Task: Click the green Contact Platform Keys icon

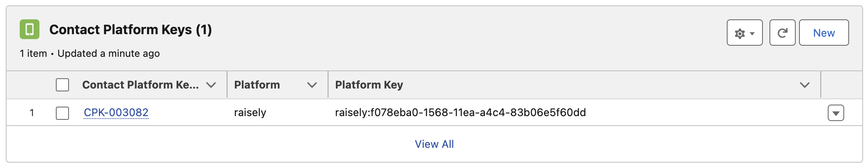Action: (30, 29)
